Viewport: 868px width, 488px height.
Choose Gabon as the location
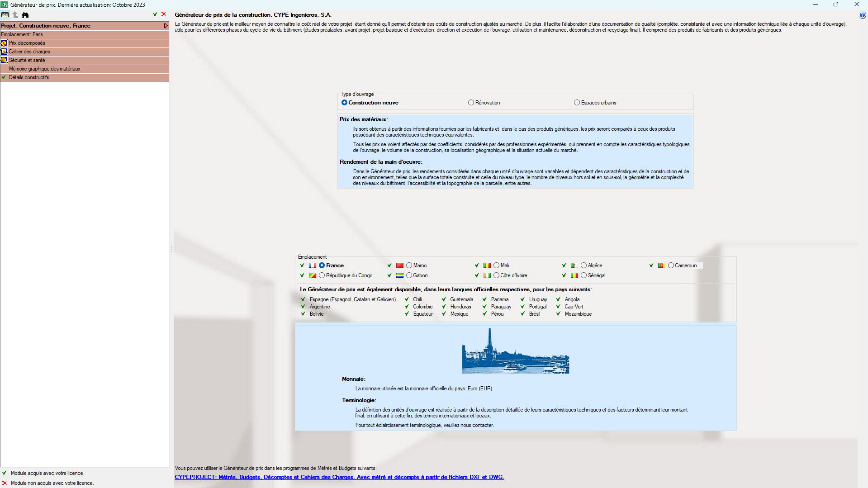409,275
